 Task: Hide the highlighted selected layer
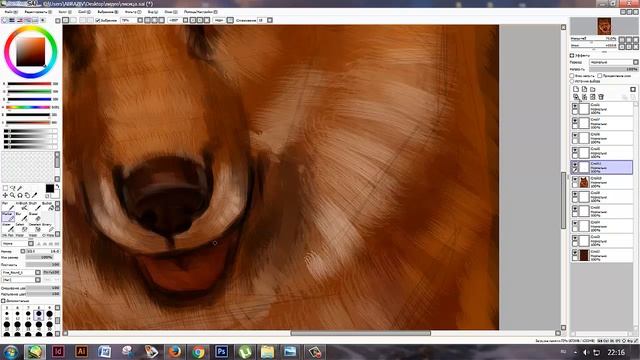click(575, 165)
